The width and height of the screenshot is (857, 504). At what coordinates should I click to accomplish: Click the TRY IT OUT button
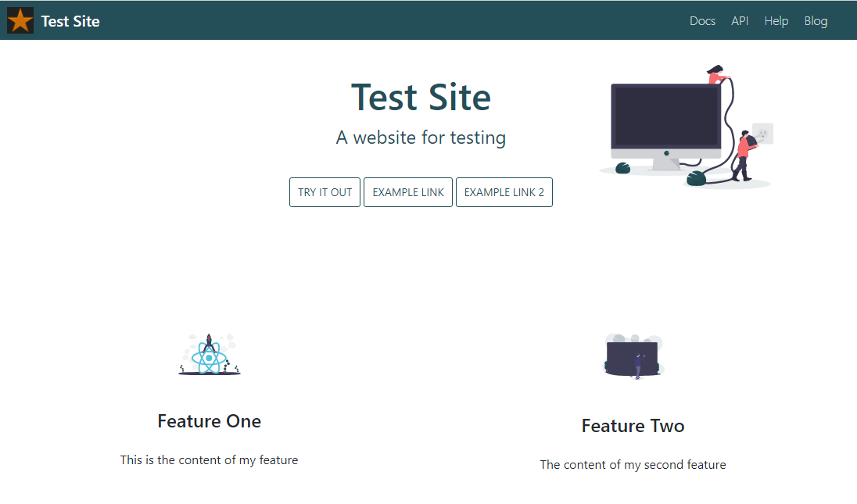tap(325, 192)
